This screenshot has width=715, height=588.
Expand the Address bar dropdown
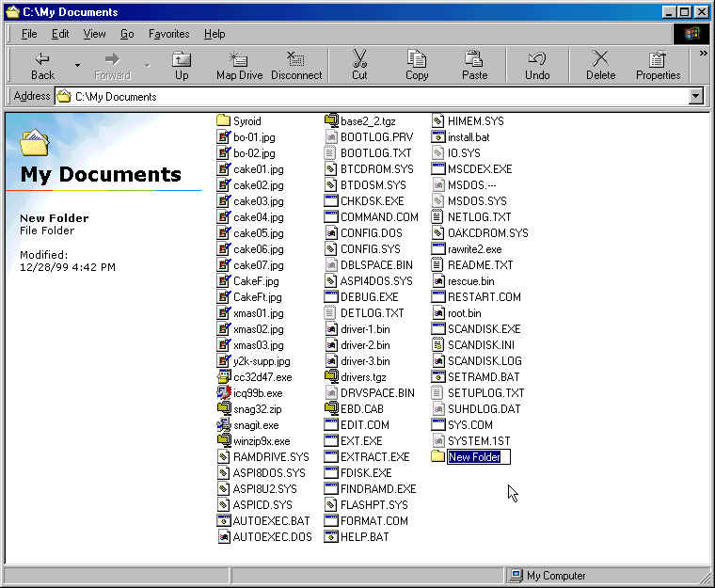pyautogui.click(x=696, y=96)
